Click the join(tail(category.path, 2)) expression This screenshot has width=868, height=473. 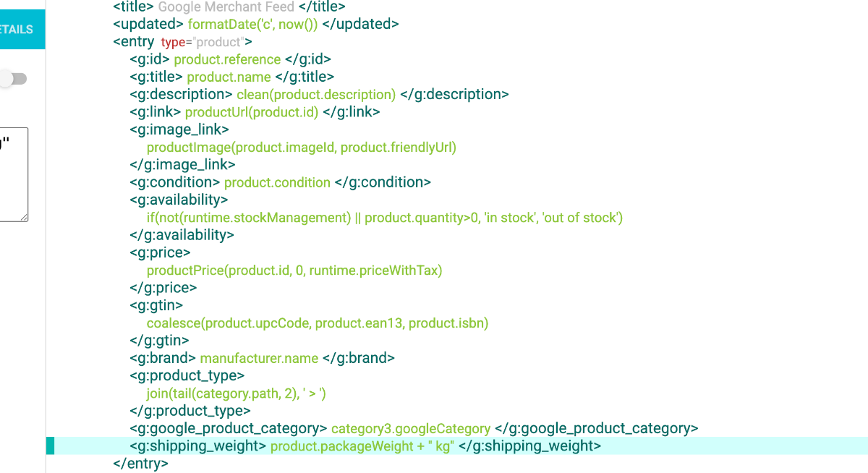pyautogui.click(x=237, y=393)
